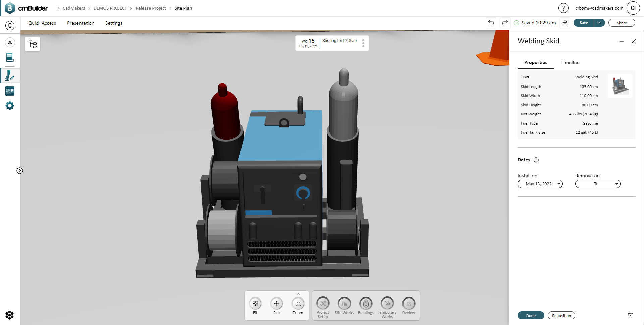Minimize the Welding Skid panel
The image size is (644, 325).
pos(622,41)
